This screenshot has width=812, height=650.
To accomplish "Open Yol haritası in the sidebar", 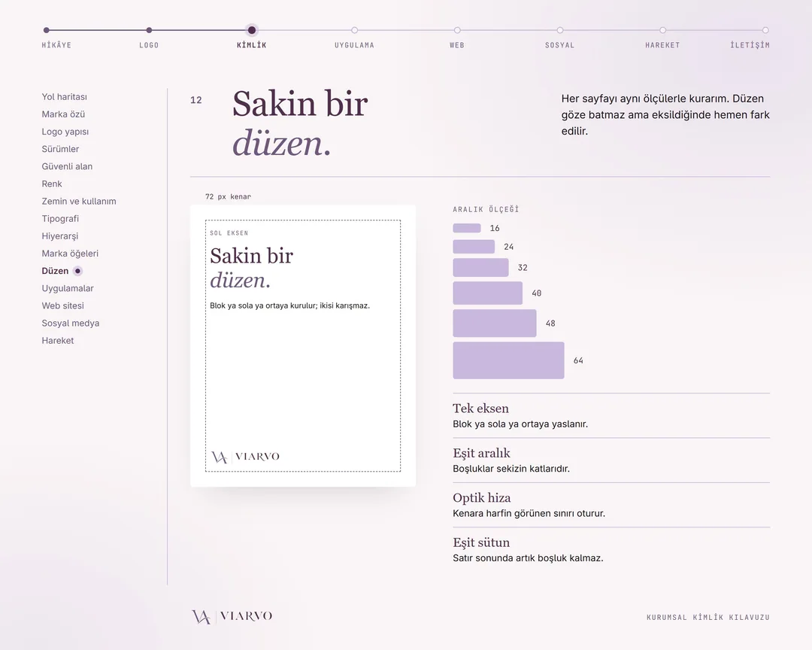I will click(64, 97).
